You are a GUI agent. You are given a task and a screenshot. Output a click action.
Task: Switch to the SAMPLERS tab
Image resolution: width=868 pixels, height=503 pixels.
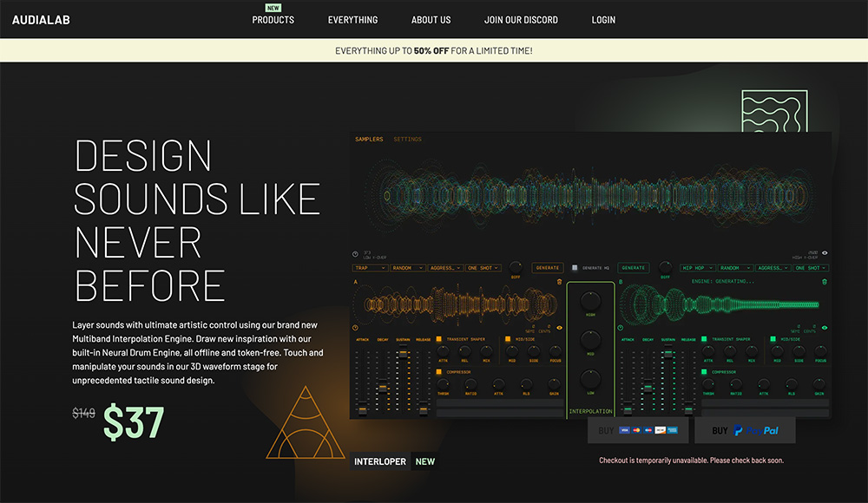pyautogui.click(x=369, y=140)
